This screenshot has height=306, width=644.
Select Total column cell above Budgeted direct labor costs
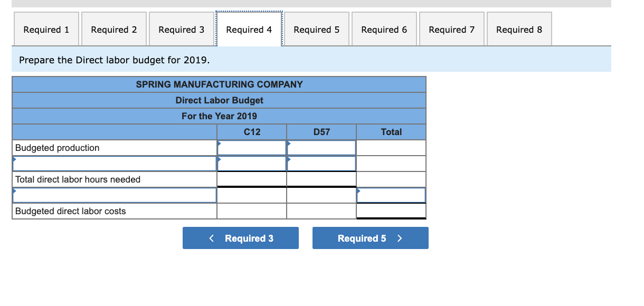click(x=391, y=195)
